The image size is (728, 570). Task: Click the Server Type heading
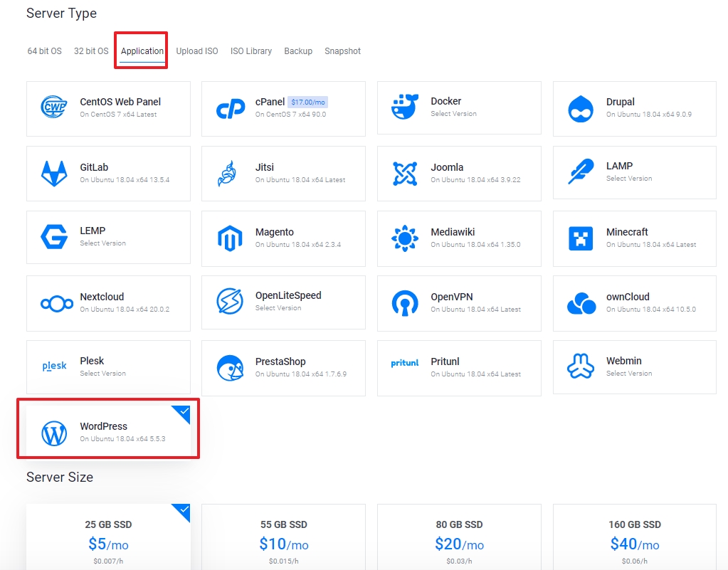point(61,14)
